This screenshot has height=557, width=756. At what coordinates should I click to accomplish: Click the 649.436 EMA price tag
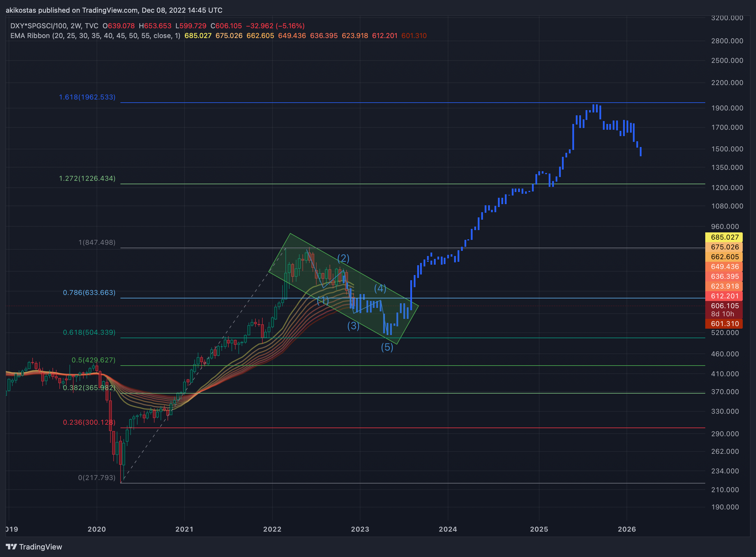(724, 267)
